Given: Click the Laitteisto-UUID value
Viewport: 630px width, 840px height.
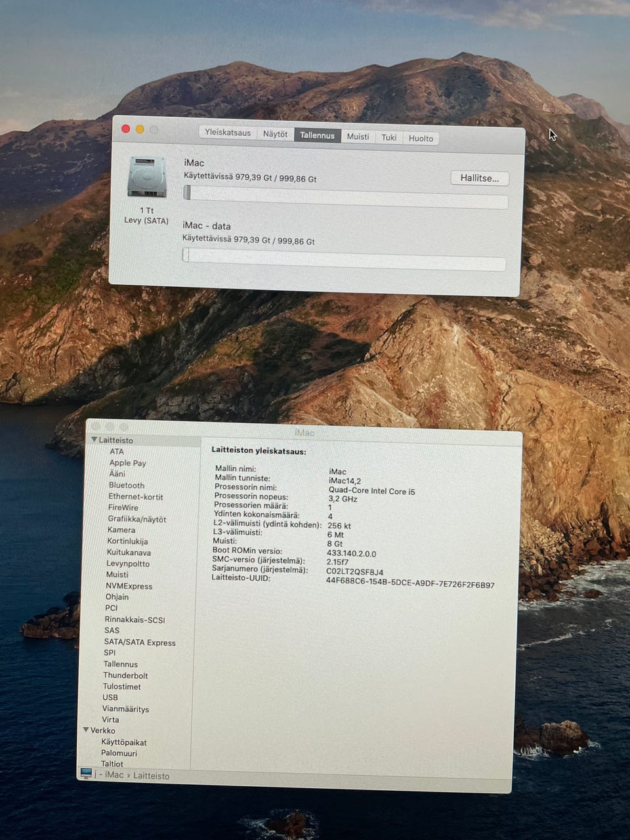Looking at the screenshot, I should point(410,583).
